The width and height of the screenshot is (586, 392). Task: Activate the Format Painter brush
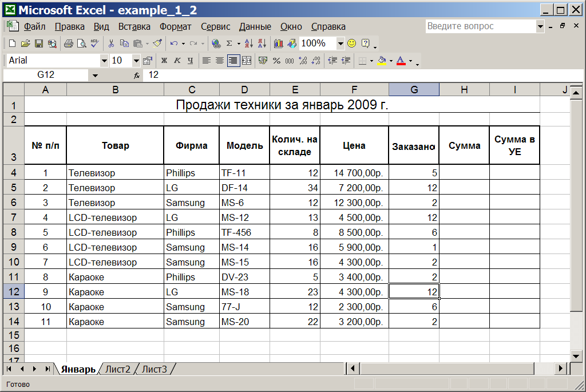coord(157,43)
